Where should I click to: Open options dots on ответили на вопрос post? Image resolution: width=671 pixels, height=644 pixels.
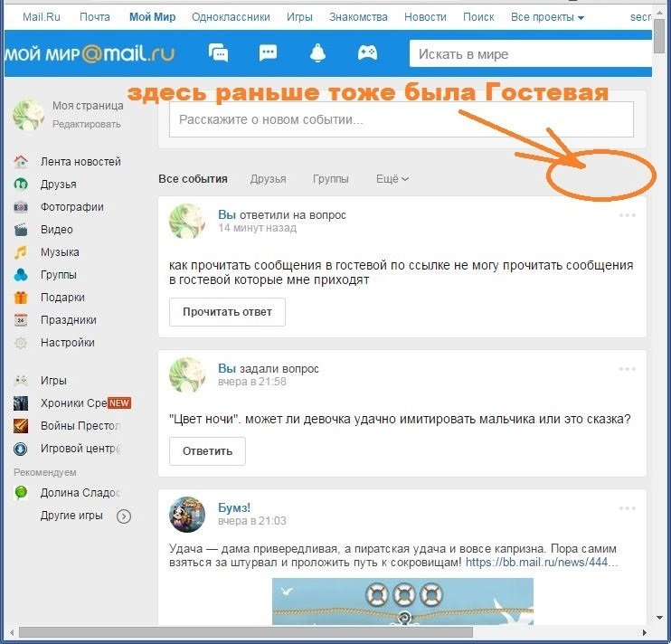point(627,215)
